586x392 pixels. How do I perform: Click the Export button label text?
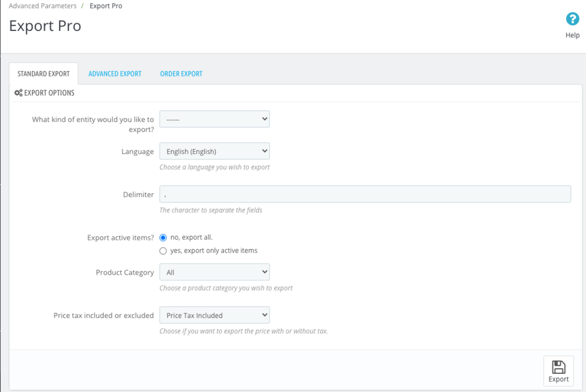coord(559,379)
